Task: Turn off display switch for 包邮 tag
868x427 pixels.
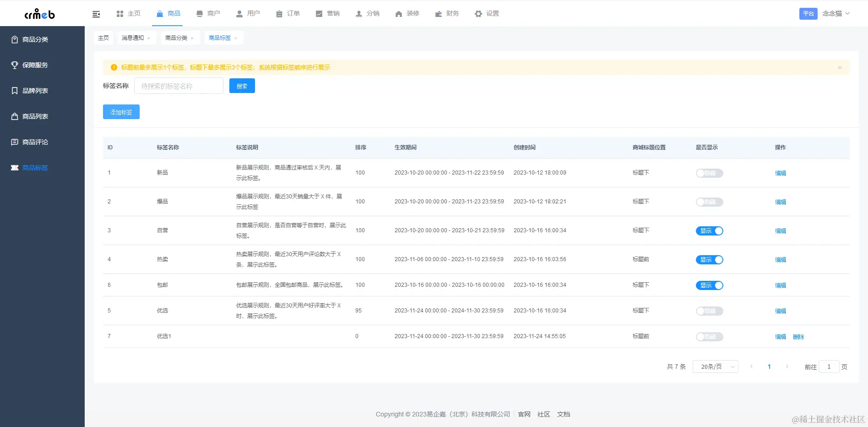Action: pyautogui.click(x=709, y=285)
